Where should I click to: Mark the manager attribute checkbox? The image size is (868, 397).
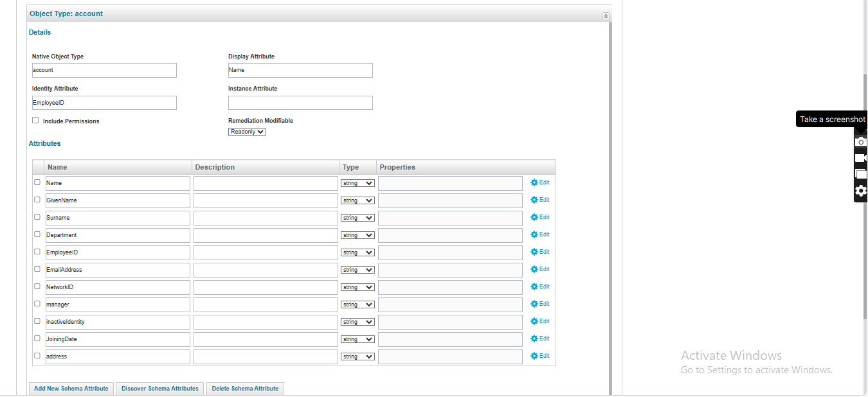37,304
